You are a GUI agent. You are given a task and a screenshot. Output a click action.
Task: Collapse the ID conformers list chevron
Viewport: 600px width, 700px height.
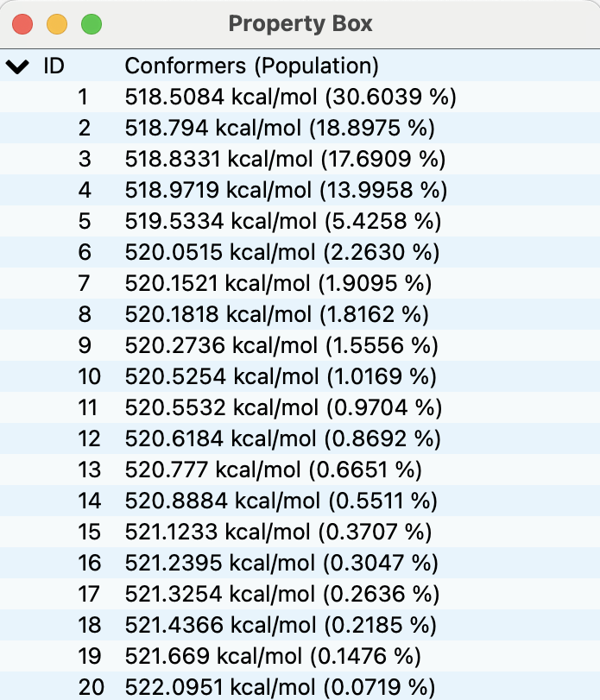tap(17, 66)
